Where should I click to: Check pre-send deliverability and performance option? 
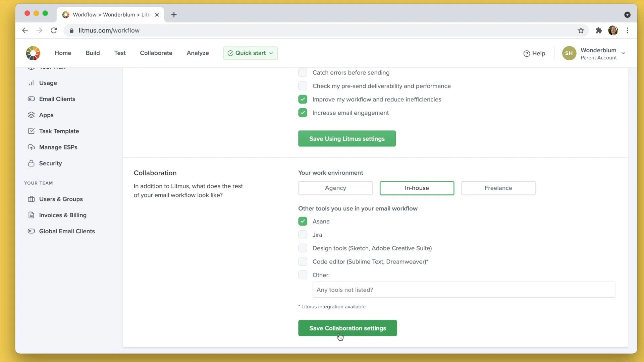coord(303,86)
